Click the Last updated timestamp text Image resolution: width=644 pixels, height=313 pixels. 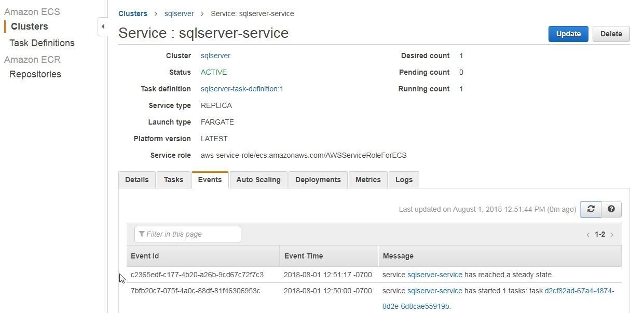click(487, 209)
